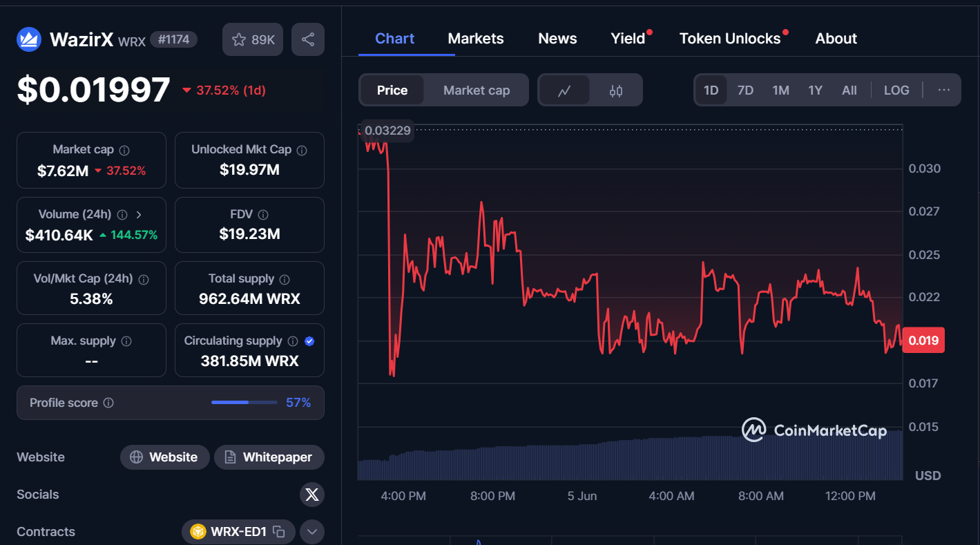Open the News tab
Image resolution: width=980 pixels, height=545 pixels.
(x=557, y=39)
